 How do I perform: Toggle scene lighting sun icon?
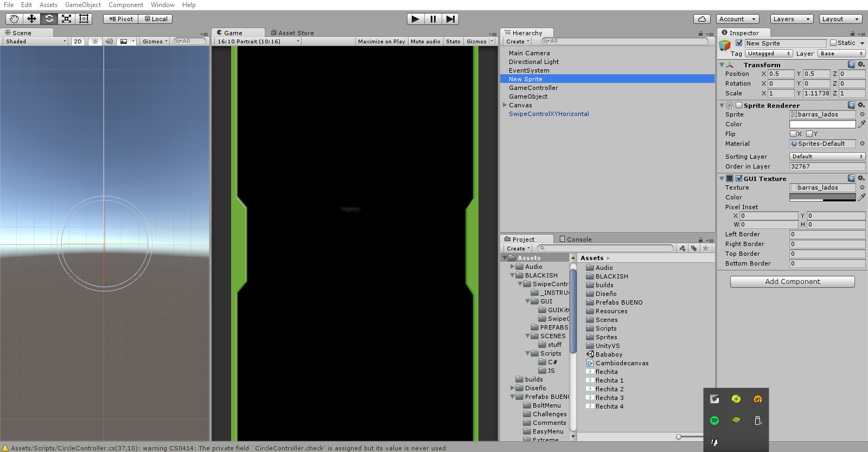click(95, 41)
